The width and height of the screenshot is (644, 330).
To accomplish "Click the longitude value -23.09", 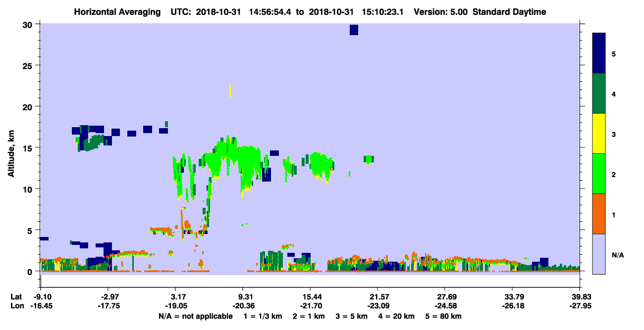I will [x=377, y=306].
